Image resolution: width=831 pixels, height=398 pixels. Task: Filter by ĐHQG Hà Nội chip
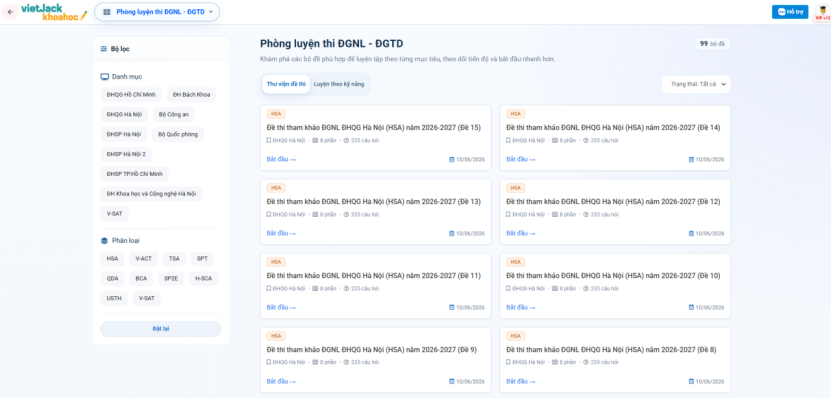pyautogui.click(x=124, y=114)
